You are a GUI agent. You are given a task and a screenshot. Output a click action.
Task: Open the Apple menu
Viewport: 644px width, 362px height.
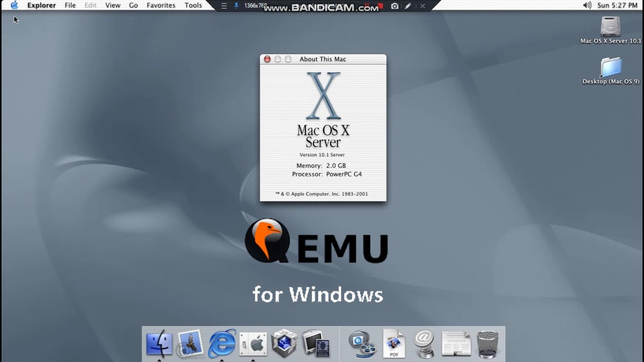pos(14,5)
